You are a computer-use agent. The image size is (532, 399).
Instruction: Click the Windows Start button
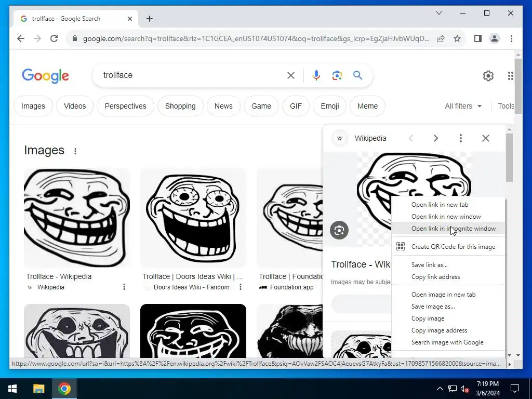pyautogui.click(x=12, y=389)
